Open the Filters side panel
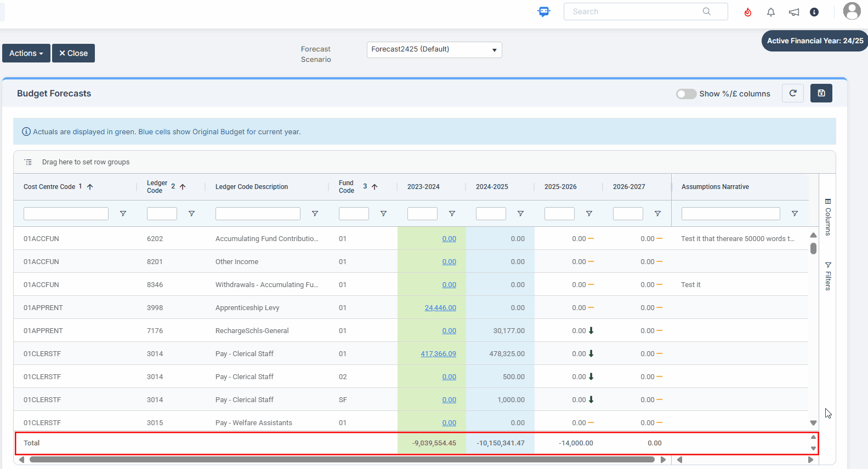This screenshot has height=469, width=868. point(828,276)
